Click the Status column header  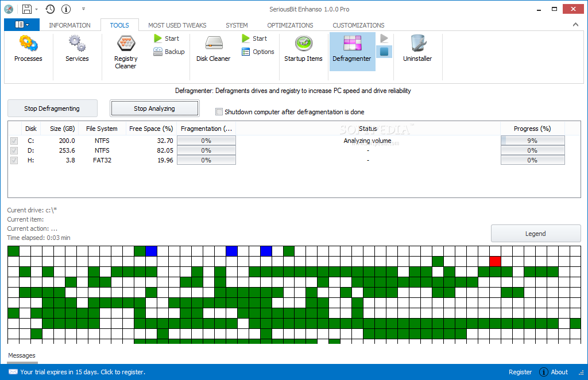click(x=368, y=129)
